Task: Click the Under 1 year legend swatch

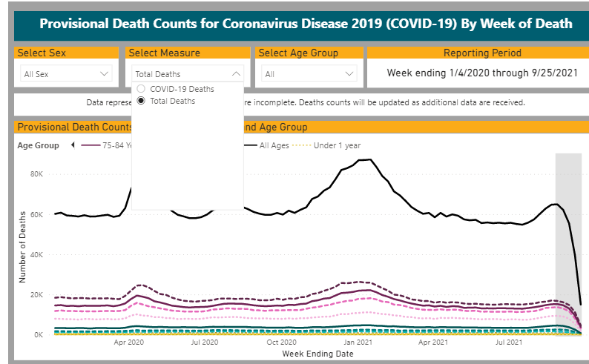Action: (303, 146)
